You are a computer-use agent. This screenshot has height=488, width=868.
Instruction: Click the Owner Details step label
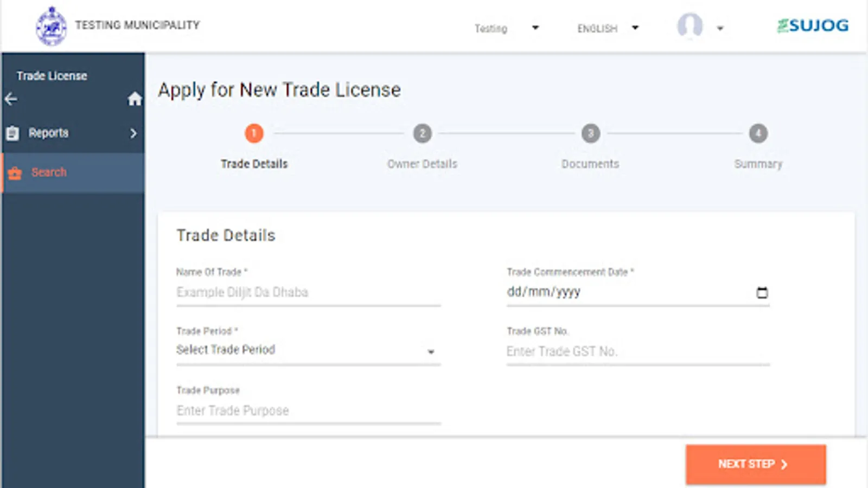[422, 164]
